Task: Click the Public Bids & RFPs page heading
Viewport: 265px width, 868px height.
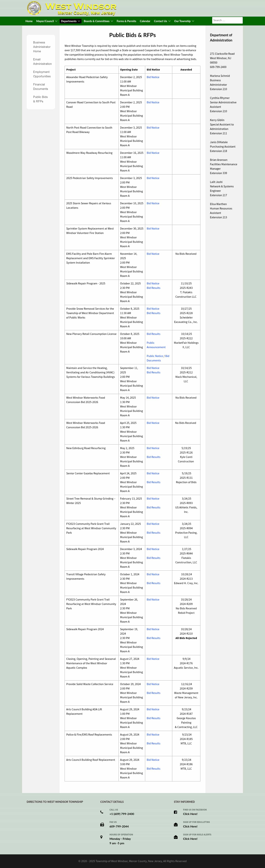Action: pyautogui.click(x=132, y=35)
